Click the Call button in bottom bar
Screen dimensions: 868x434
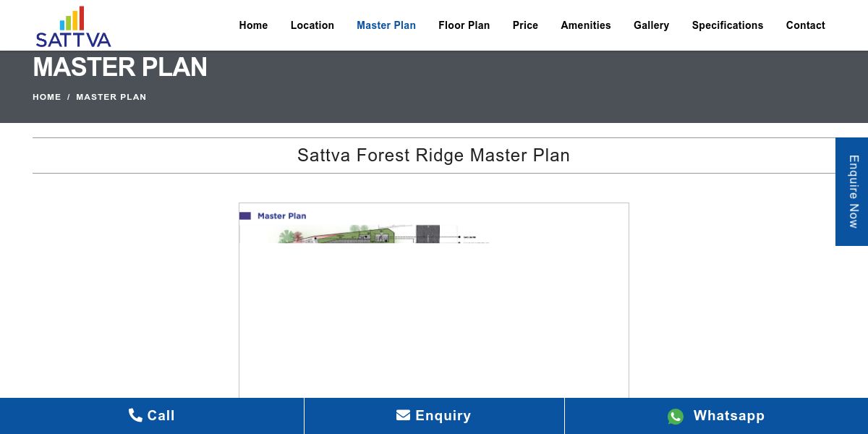[152, 416]
